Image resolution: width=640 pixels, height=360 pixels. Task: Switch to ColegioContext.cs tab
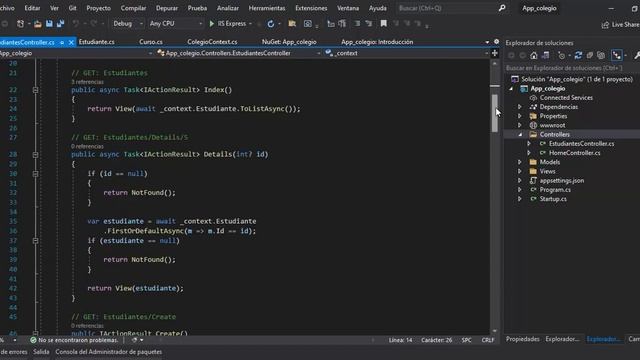point(212,42)
